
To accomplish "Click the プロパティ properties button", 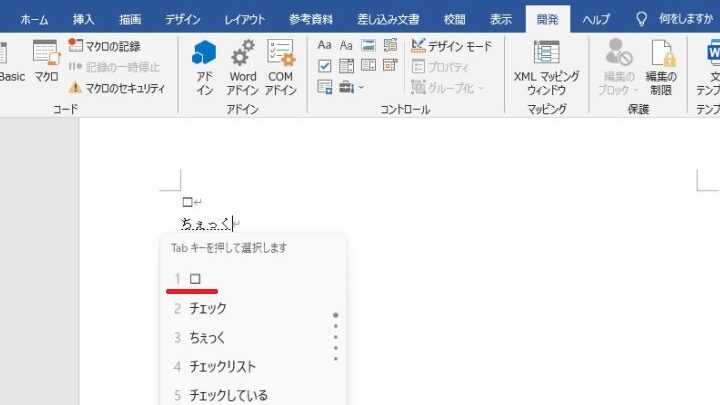I will (x=440, y=67).
